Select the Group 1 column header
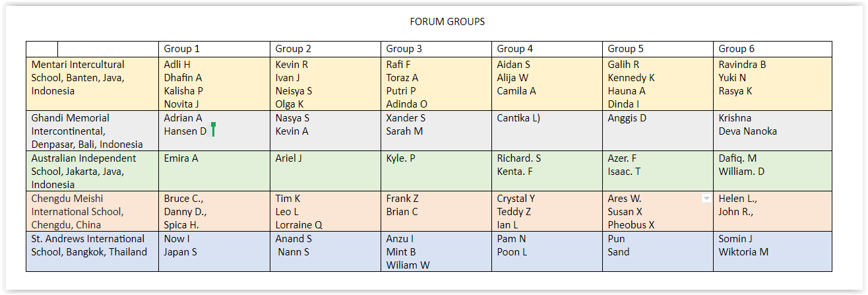Image resolution: width=868 pixels, height=295 pixels. (214, 49)
